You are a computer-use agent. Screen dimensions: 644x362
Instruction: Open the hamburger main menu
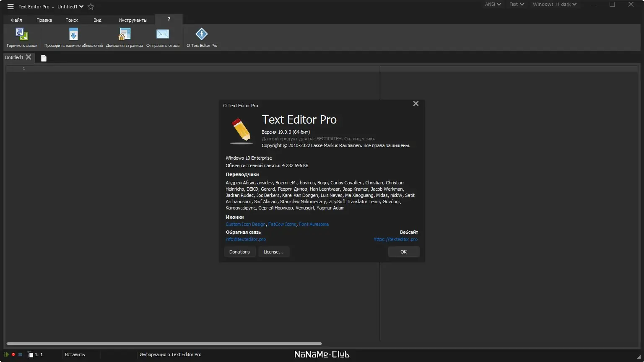coord(10,7)
